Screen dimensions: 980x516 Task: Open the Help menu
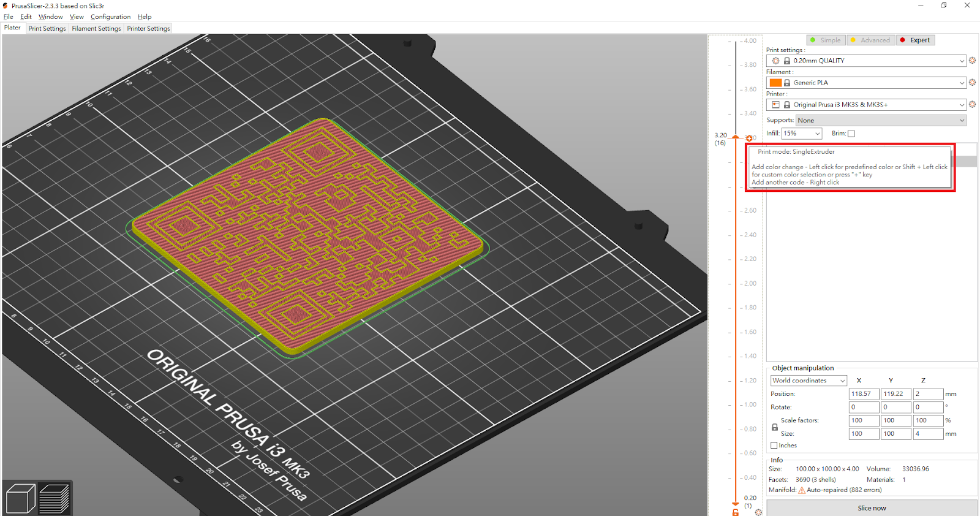(145, 17)
